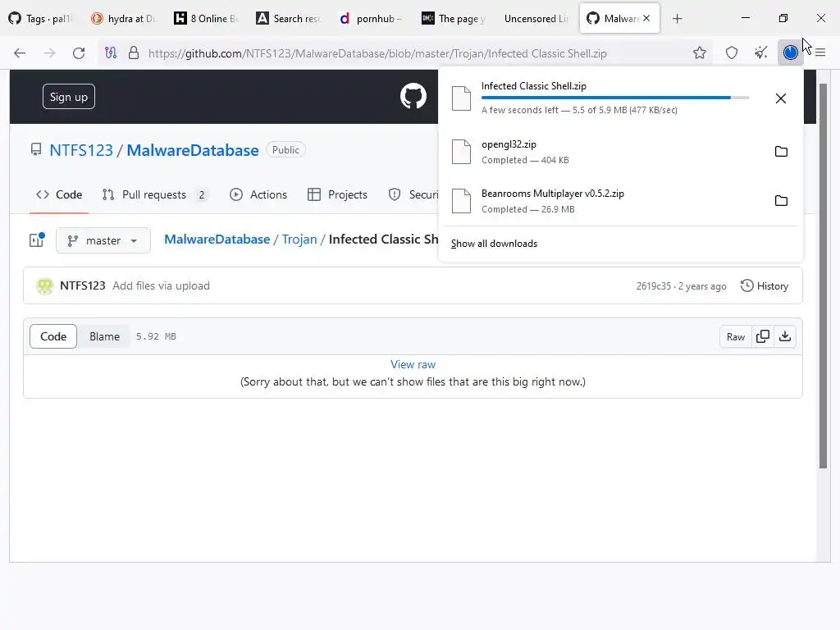Bookmark this page with the star icon
Image resolution: width=840 pixels, height=630 pixels.
[x=699, y=53]
